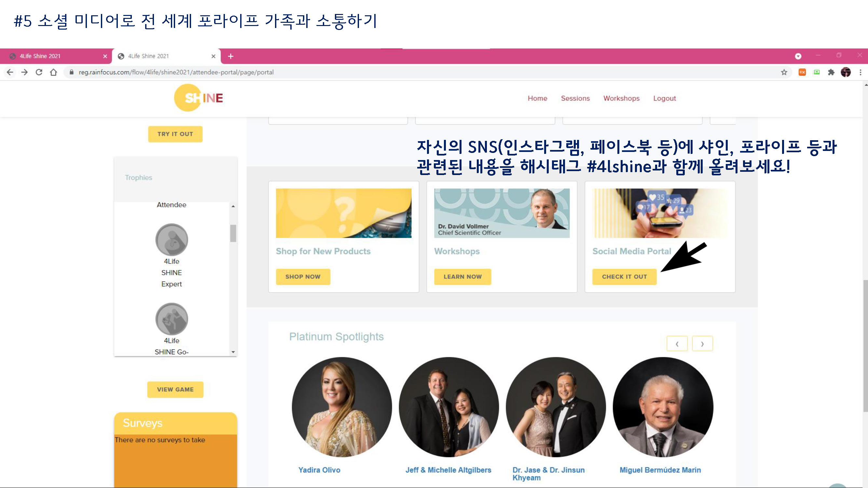Click the CHECK IT OUT button

[x=624, y=277]
